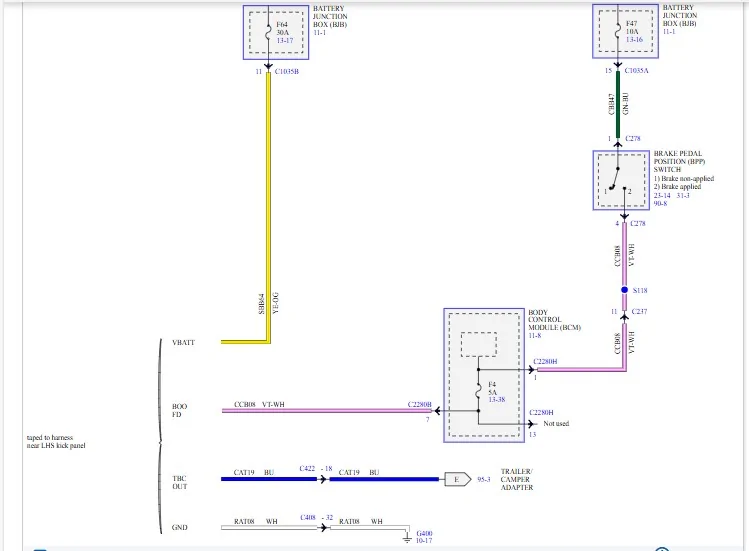Click connector label C408
The width and height of the screenshot is (749, 551).
tap(308, 518)
